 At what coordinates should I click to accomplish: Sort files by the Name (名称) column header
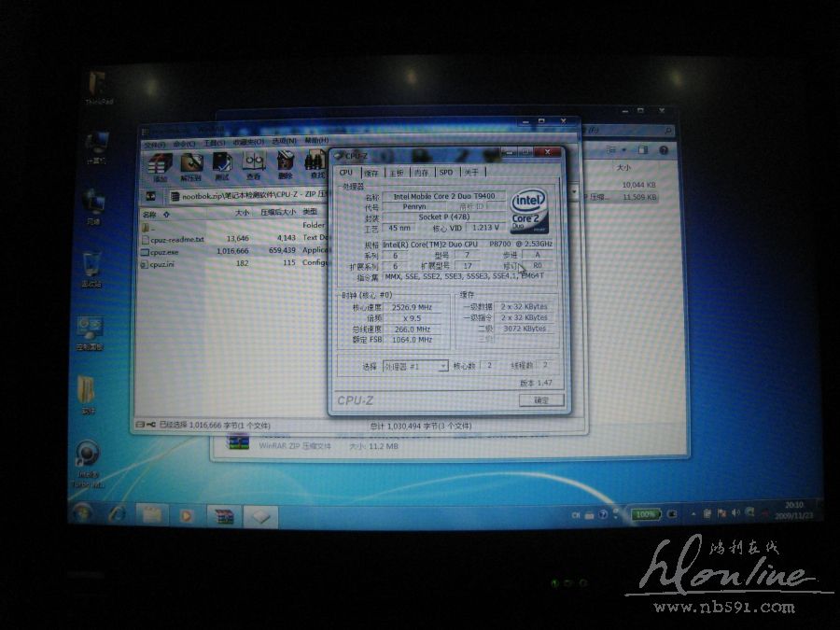point(154,213)
